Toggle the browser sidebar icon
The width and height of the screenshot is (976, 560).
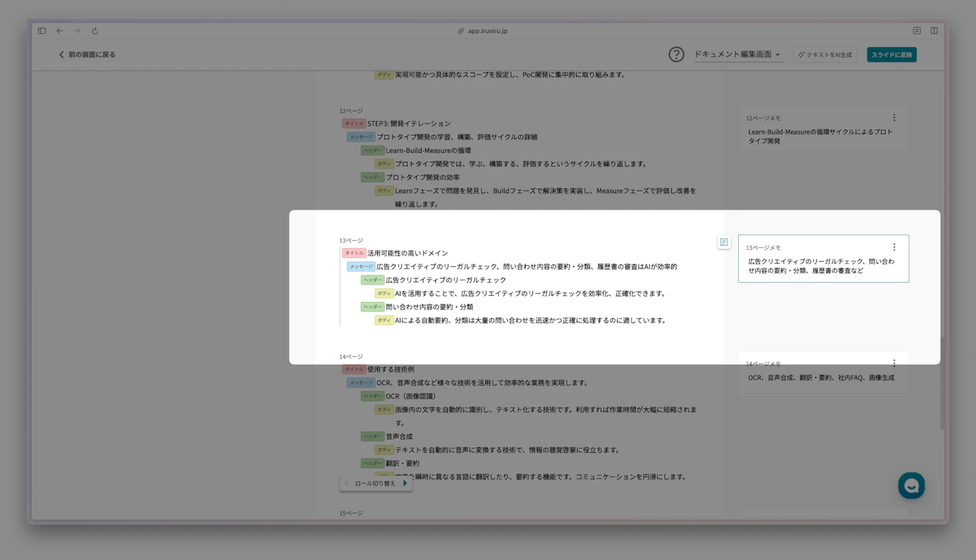(42, 31)
